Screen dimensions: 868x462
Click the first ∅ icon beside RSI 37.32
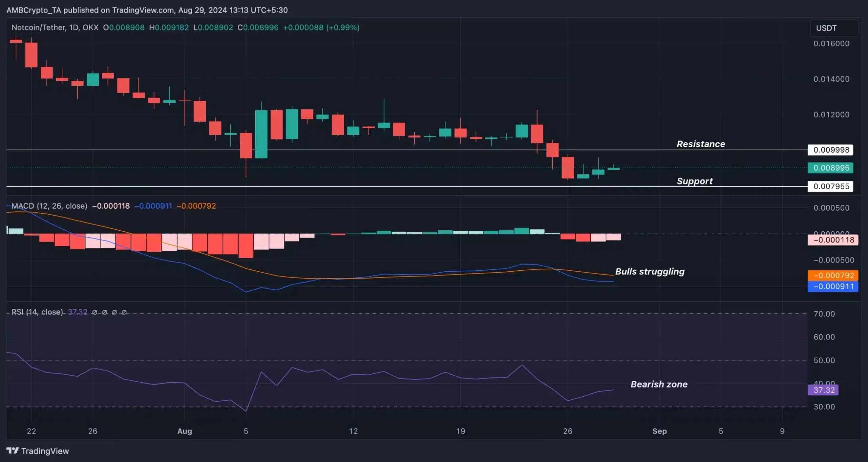coord(94,313)
